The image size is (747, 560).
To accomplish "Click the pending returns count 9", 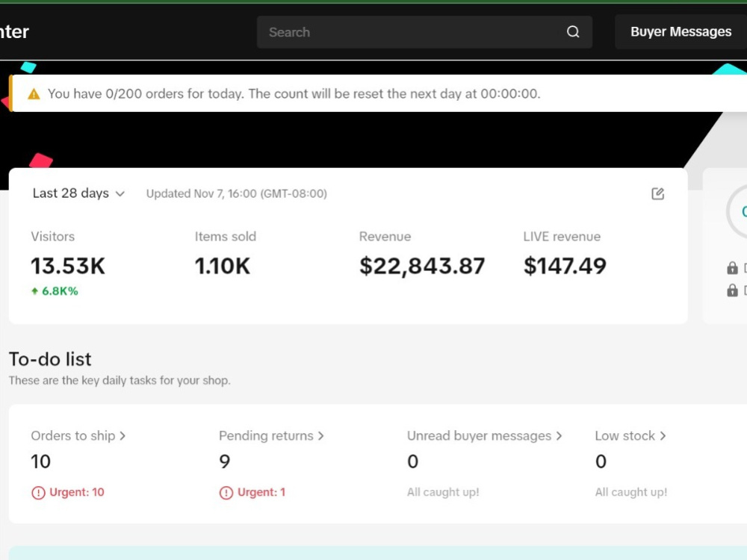I will [224, 461].
